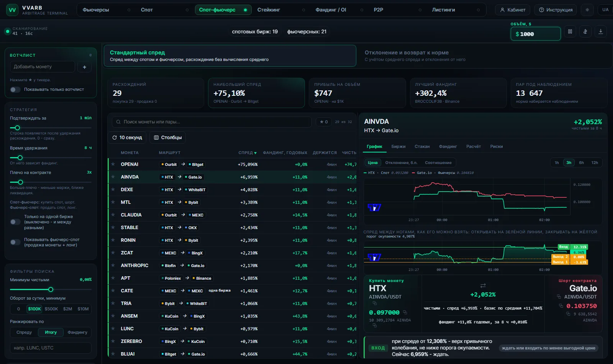Switch to the 'Фьючерсы' top tab
Viewport: 613px width, 364px height.
[96, 10]
